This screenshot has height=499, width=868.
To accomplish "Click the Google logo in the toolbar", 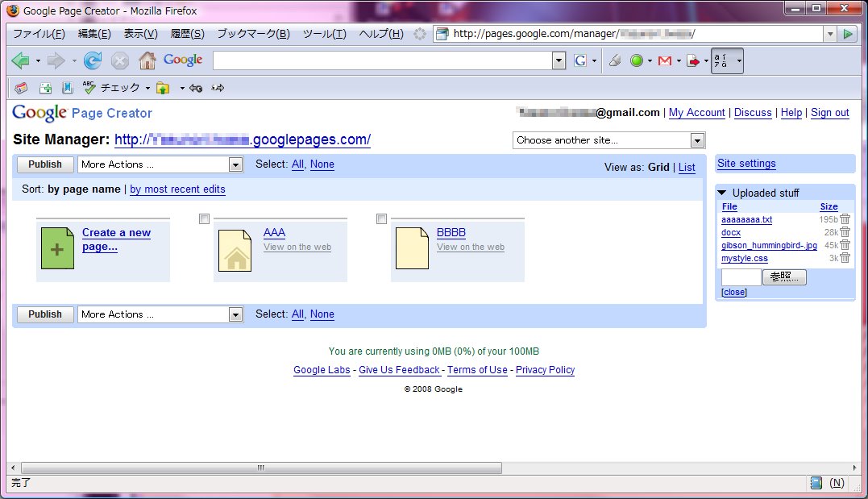I will pos(183,60).
